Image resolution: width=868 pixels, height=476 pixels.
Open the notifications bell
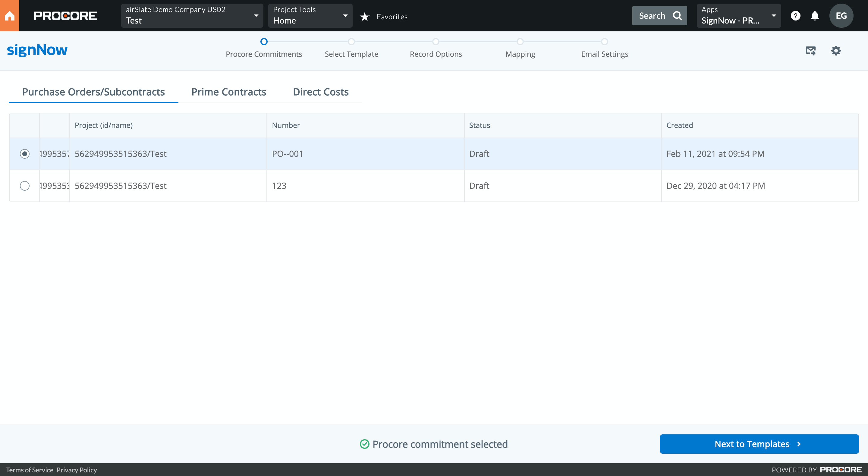[815, 15]
